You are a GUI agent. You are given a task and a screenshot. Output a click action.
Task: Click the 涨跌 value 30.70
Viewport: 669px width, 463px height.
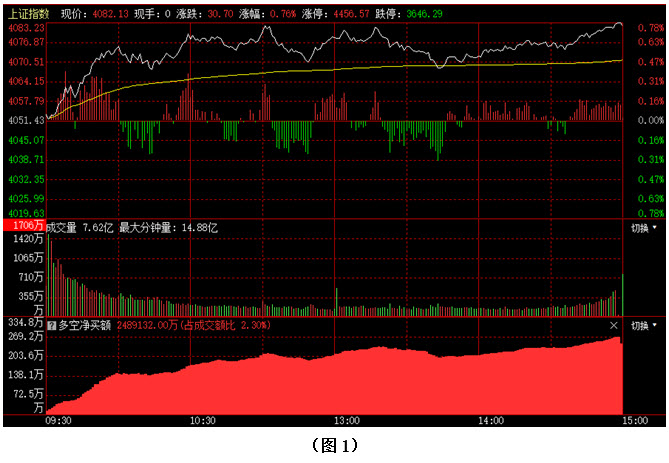[219, 14]
